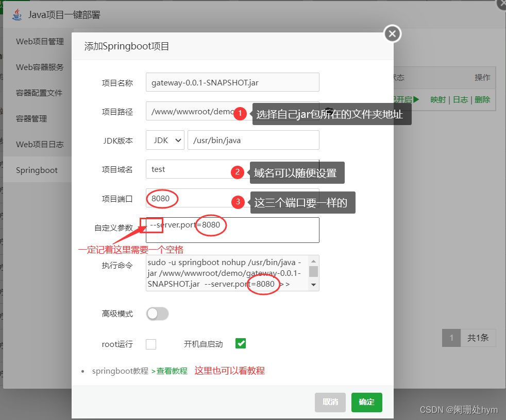
Task: Uncheck the 开机自启动 checkbox
Action: (x=241, y=343)
